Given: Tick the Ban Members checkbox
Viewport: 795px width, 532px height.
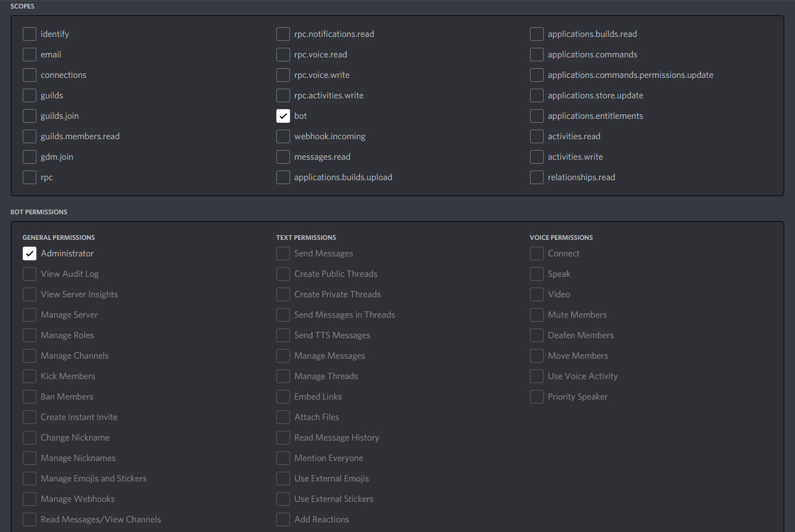Looking at the screenshot, I should [x=30, y=397].
